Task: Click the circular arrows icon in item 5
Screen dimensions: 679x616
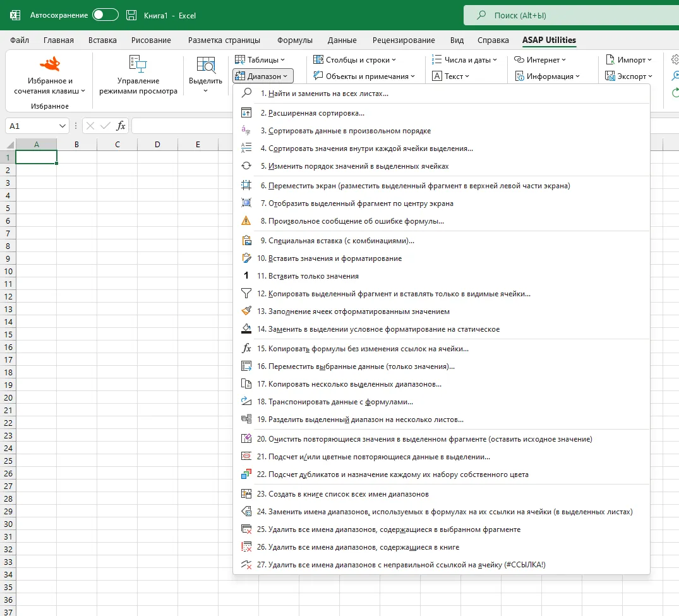Action: [246, 166]
